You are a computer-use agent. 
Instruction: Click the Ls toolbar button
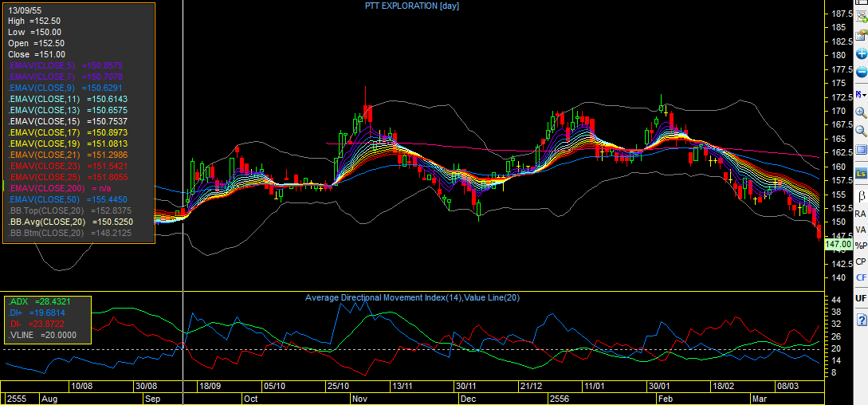(861, 173)
